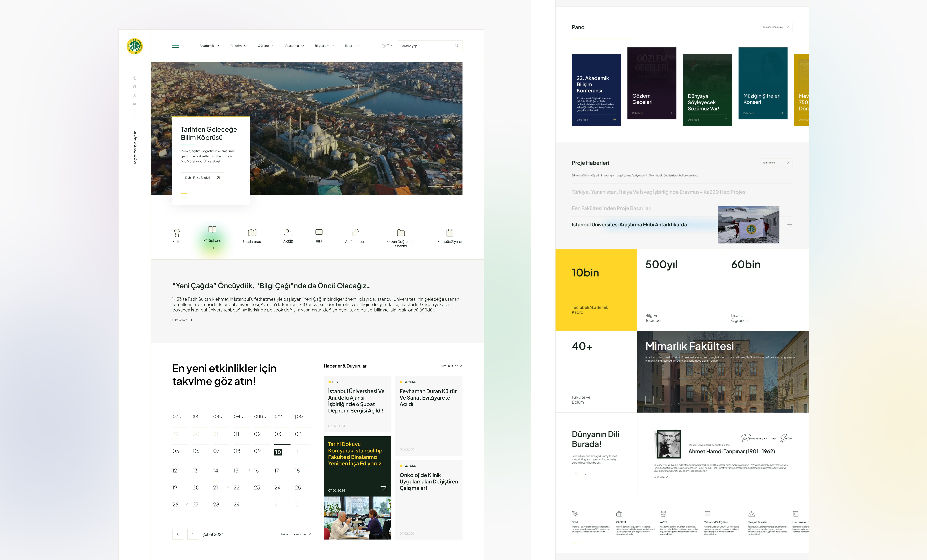Click Tümünü Gör for news
This screenshot has width=927, height=560.
click(x=451, y=366)
